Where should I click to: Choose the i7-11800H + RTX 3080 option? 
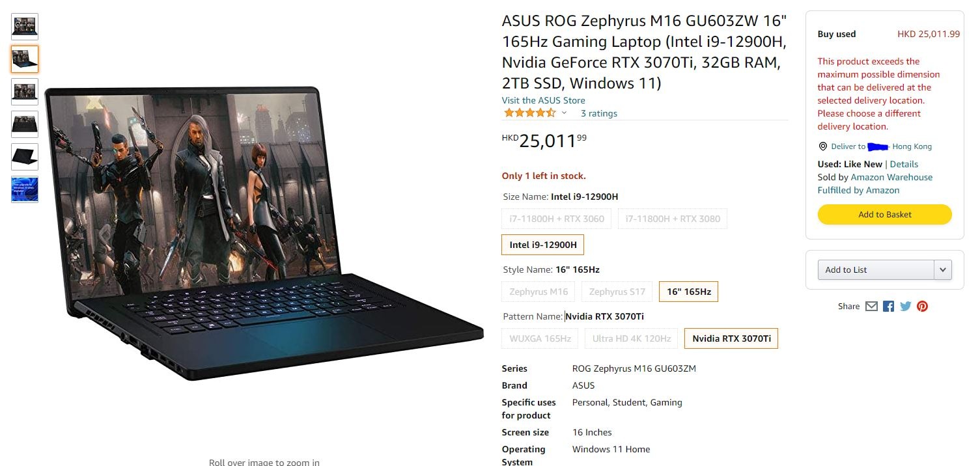point(673,219)
